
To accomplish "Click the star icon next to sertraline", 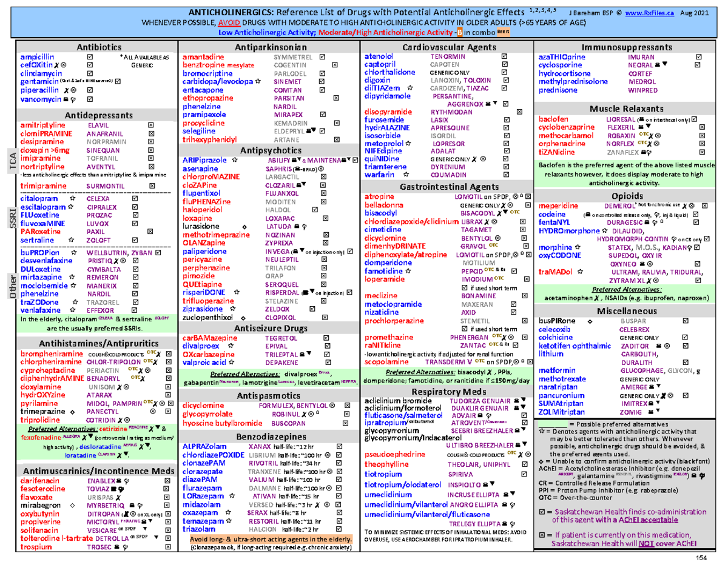I will click(x=71, y=239).
